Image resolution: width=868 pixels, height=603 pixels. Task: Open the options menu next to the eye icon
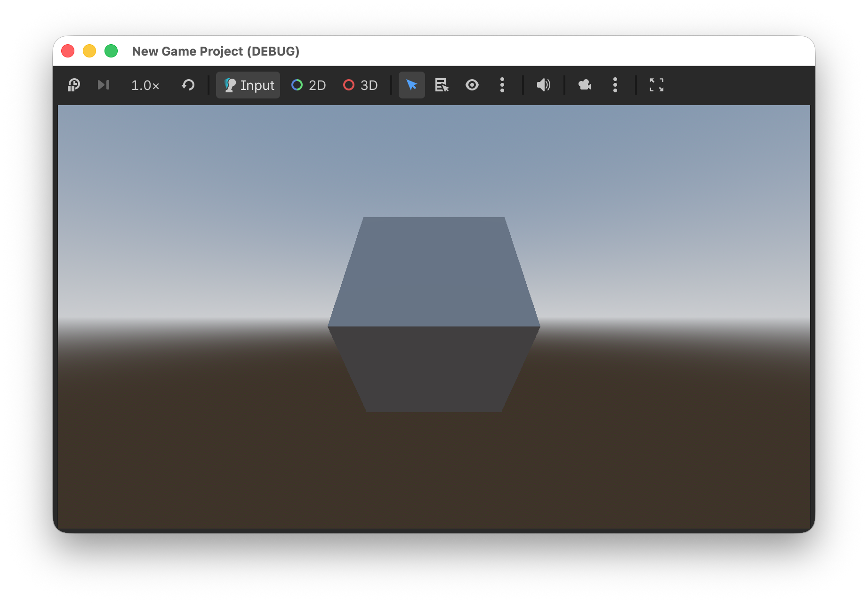pyautogui.click(x=502, y=85)
